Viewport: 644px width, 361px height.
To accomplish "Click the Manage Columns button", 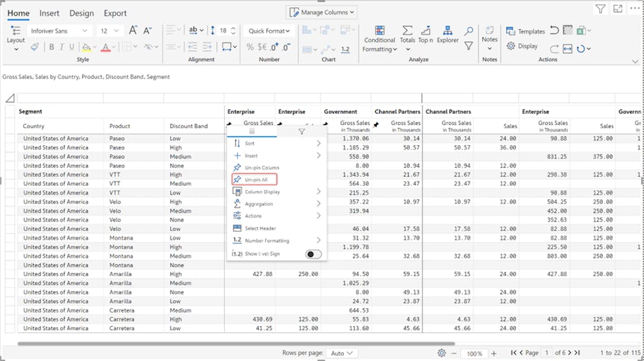I will click(x=321, y=12).
